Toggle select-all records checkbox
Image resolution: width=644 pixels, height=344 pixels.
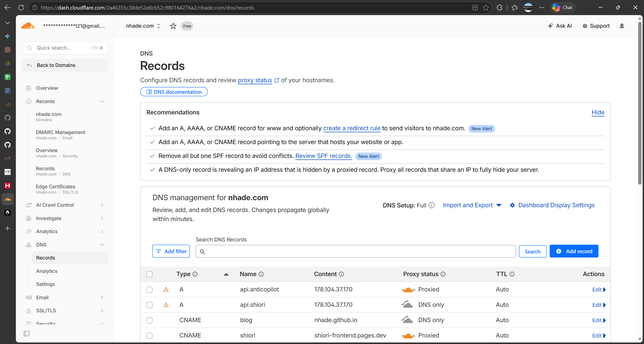click(x=149, y=274)
